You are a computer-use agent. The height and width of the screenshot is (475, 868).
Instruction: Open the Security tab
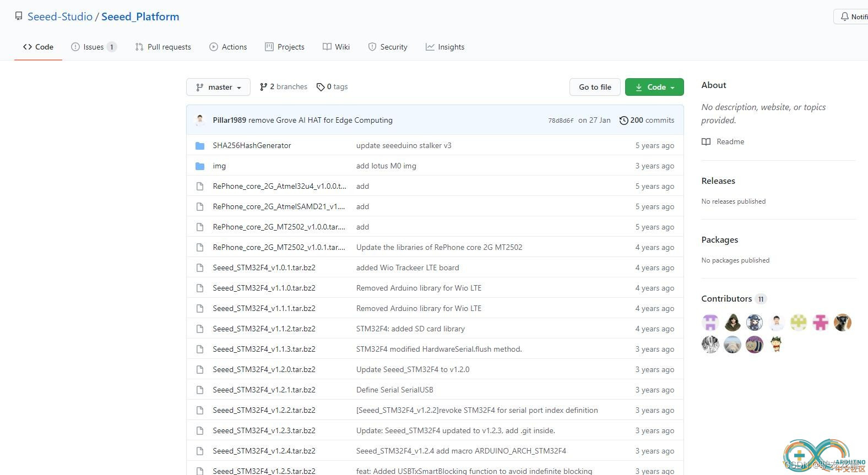pyautogui.click(x=388, y=47)
